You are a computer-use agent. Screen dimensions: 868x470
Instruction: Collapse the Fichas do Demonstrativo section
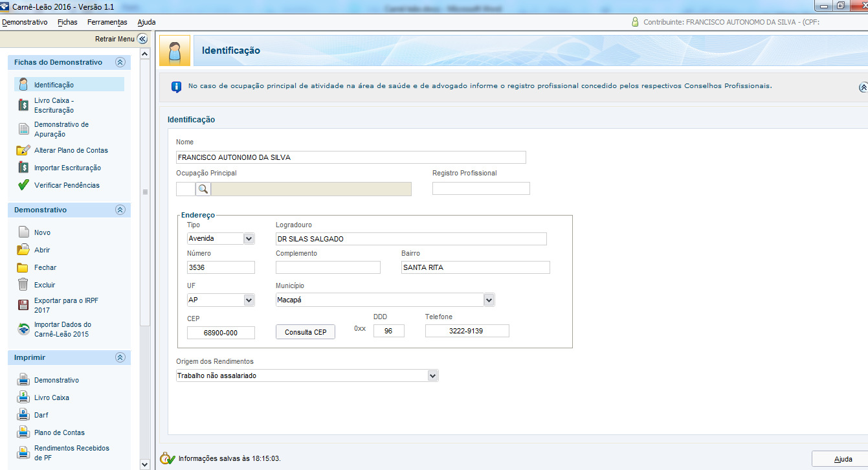coord(120,62)
